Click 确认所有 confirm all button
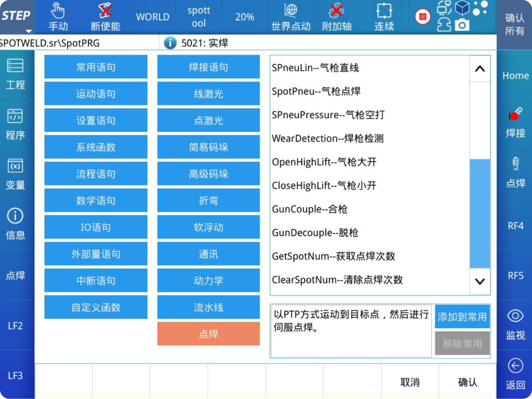 pyautogui.click(x=515, y=24)
